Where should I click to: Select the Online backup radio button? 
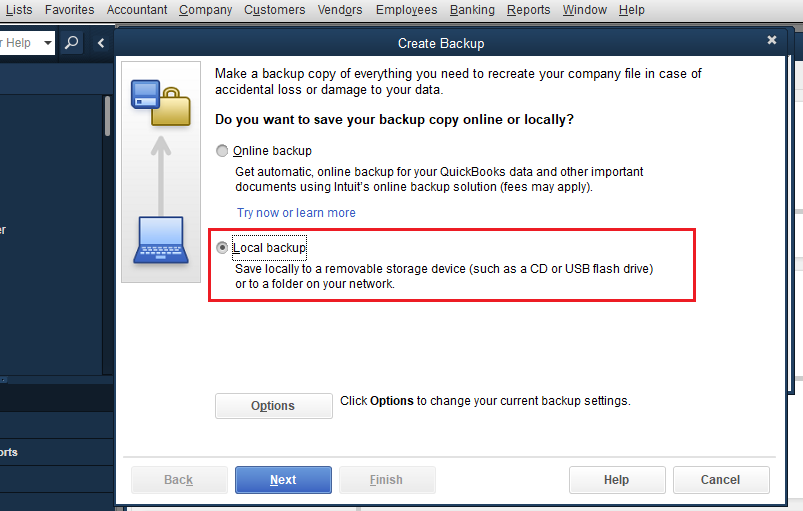click(x=222, y=151)
